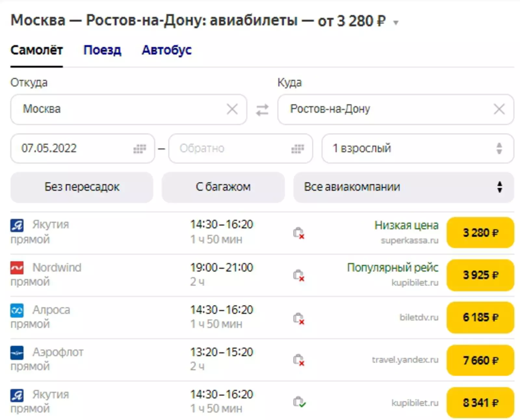Open the 1 взрослый passenger selector
The image size is (520, 420).
pyautogui.click(x=417, y=149)
